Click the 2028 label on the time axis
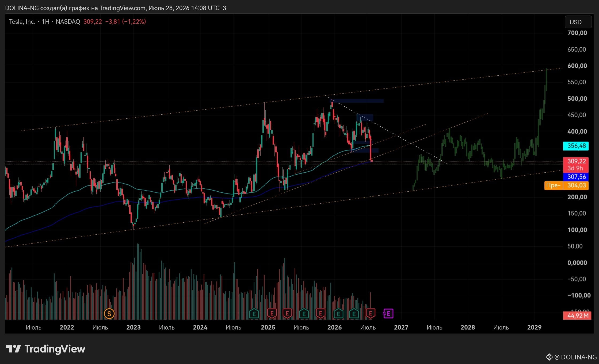Image resolution: width=599 pixels, height=364 pixels. pyautogui.click(x=468, y=327)
